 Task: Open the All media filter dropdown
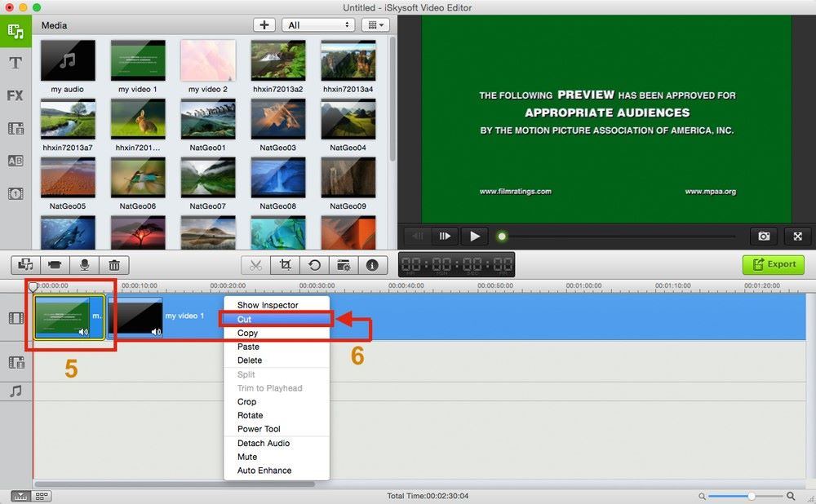pos(318,25)
